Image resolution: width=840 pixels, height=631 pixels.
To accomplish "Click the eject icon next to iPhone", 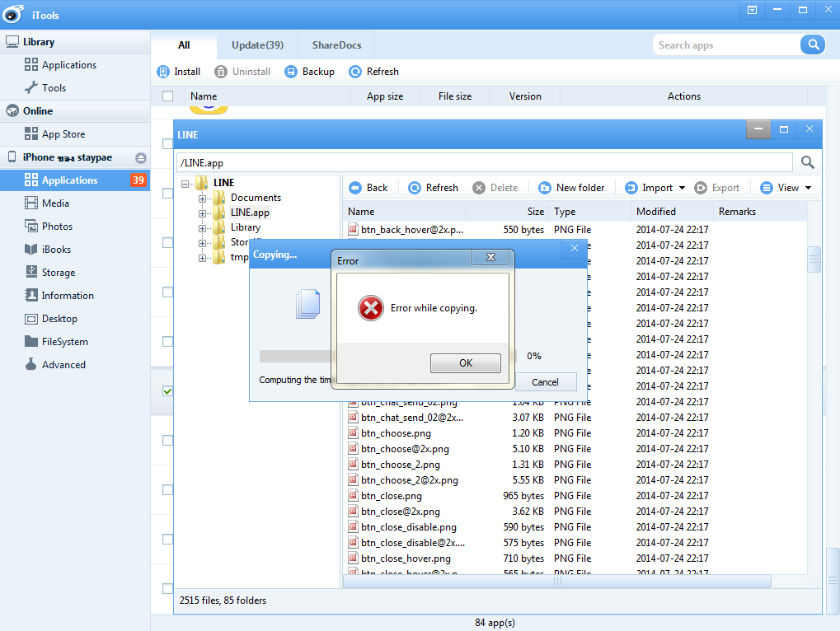I will [141, 158].
